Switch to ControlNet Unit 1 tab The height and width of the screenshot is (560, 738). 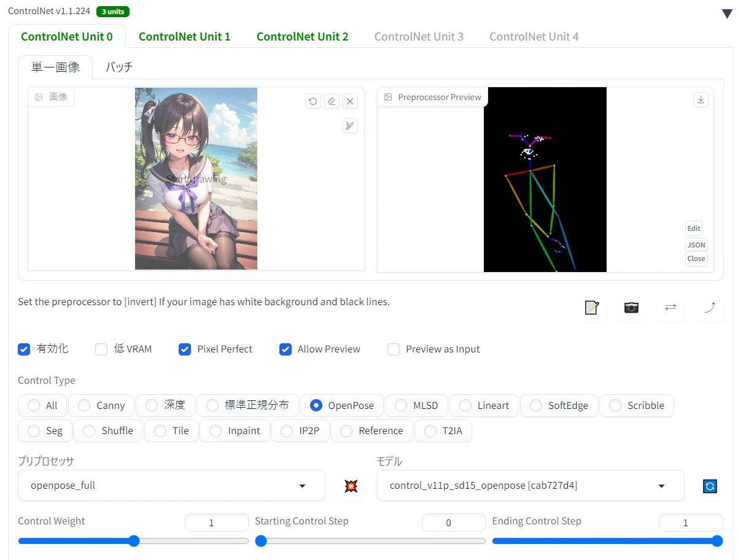(185, 36)
